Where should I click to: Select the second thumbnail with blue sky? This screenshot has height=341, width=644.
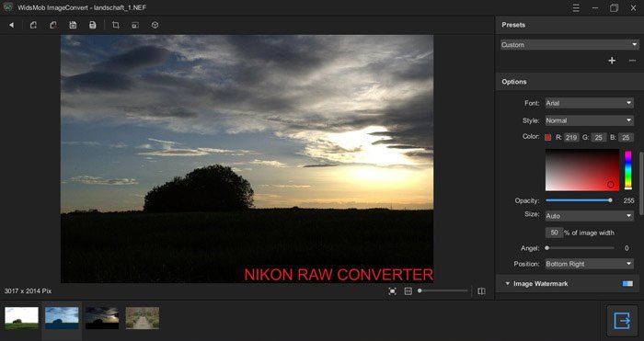tap(62, 318)
